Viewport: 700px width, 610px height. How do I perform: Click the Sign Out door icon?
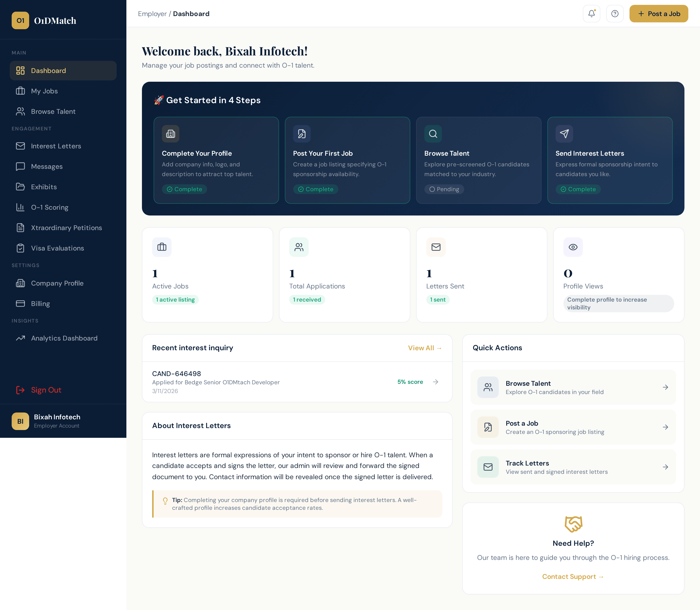point(20,390)
